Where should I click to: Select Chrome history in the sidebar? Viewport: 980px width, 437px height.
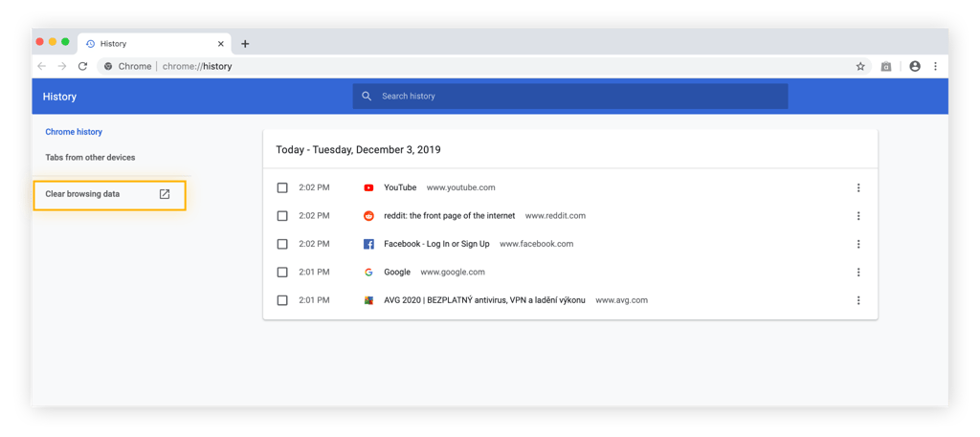74,132
